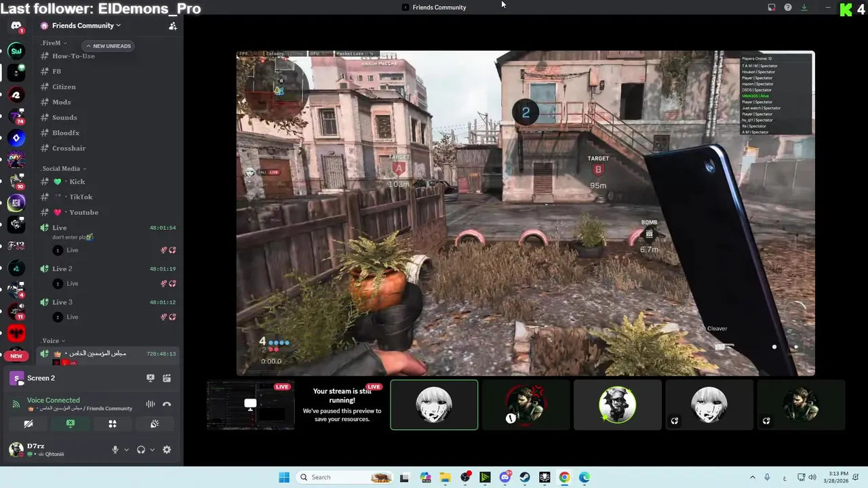The width and height of the screenshot is (868, 488).
Task: Invite people with the add-members icon
Action: pos(173,26)
